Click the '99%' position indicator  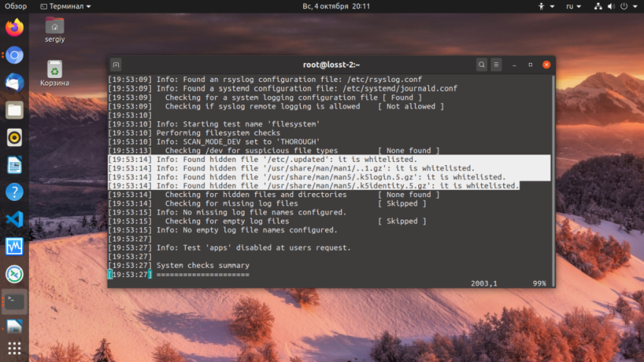click(539, 283)
